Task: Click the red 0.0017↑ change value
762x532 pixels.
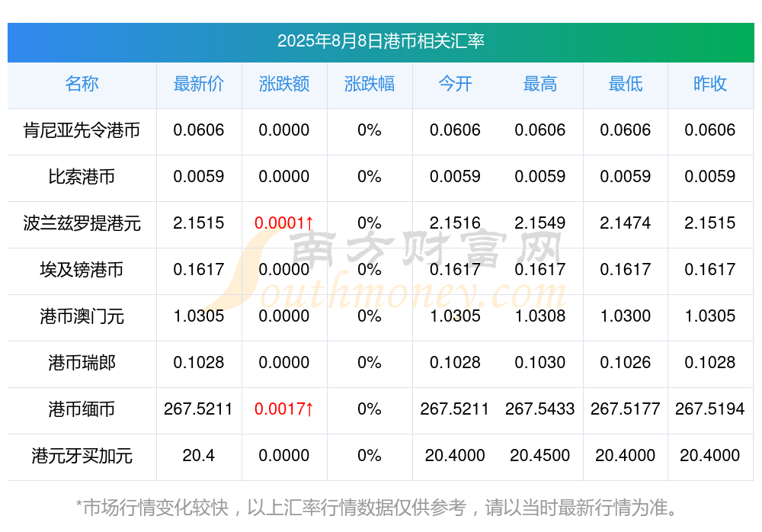Action: (283, 409)
